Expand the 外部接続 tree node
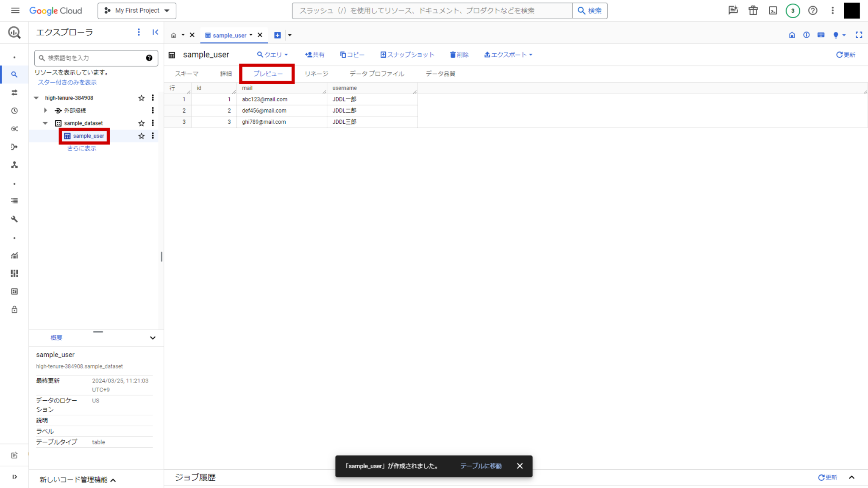The image size is (868, 488). [45, 111]
